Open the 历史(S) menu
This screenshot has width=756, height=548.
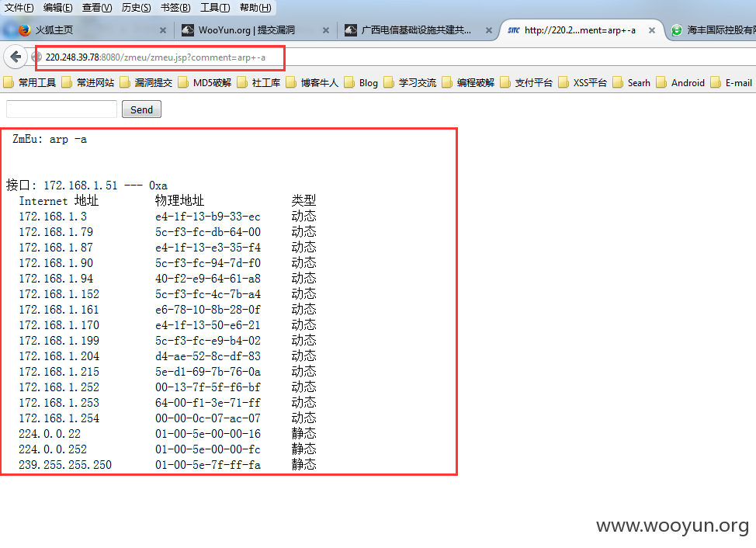(137, 7)
